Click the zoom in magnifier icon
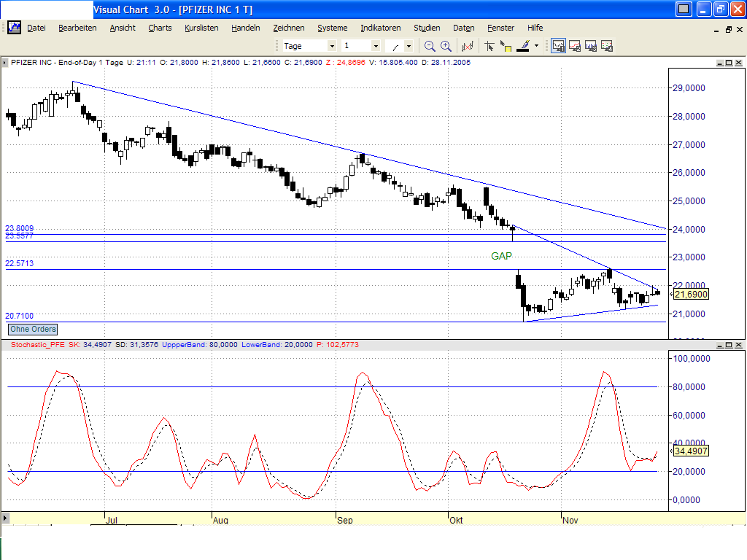The image size is (747, 560). click(446, 46)
